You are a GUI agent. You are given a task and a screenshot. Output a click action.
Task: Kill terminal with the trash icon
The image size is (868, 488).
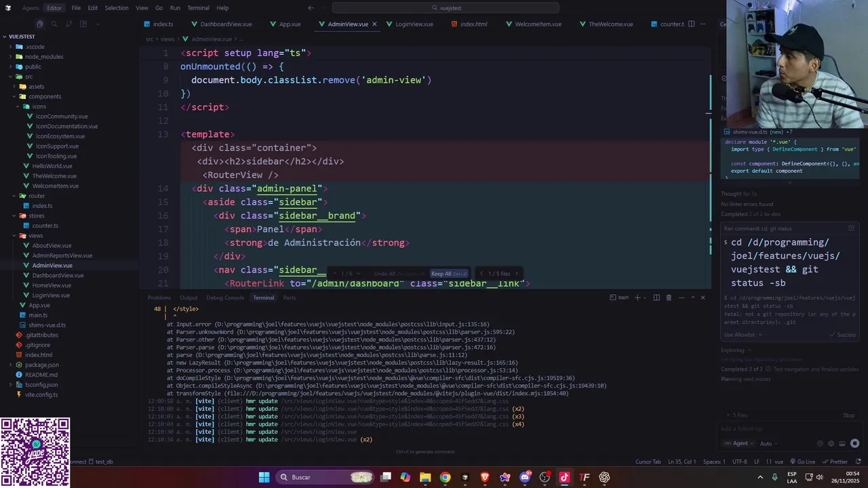coord(669,298)
